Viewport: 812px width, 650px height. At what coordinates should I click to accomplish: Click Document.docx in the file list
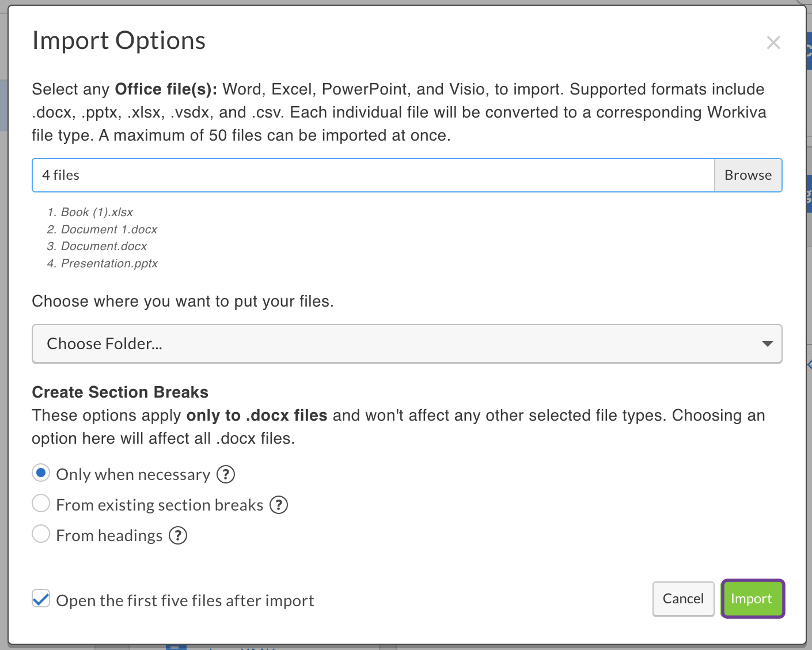click(104, 246)
